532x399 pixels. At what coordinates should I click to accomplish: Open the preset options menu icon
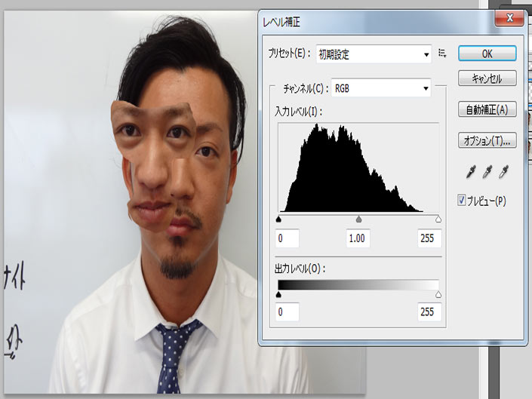tap(442, 54)
